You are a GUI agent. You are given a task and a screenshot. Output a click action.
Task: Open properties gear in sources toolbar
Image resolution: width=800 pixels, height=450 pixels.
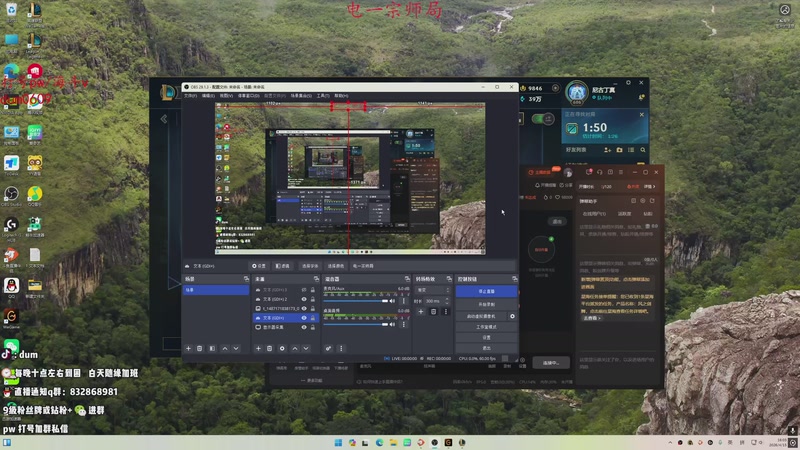(x=282, y=348)
